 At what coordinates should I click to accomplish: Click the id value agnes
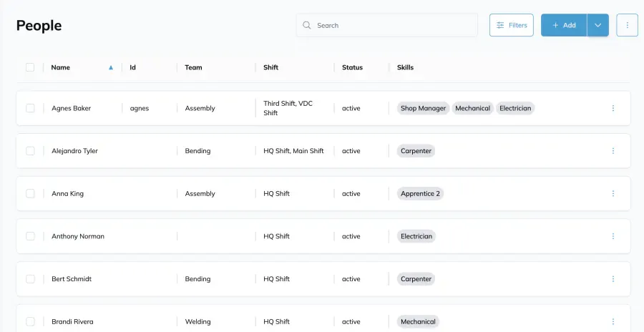(140, 109)
